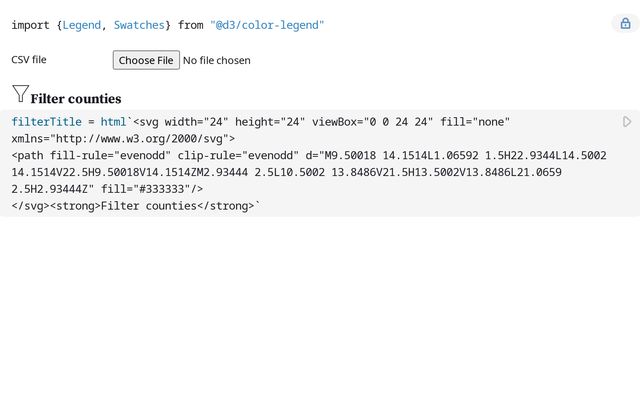Click the "No file chosen" text
Image resolution: width=640 pixels, height=400 pixels.
click(216, 60)
